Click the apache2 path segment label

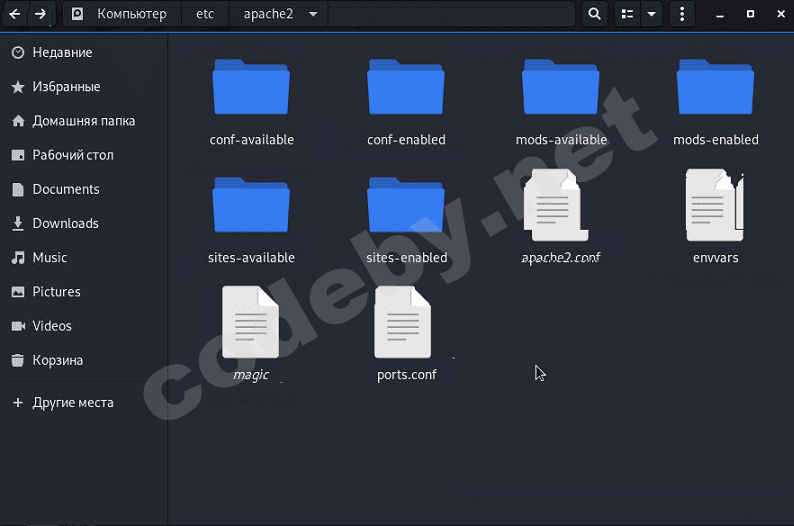point(268,14)
